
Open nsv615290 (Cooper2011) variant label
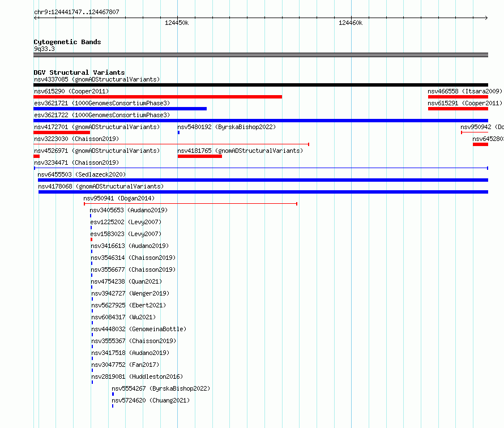[71, 91]
